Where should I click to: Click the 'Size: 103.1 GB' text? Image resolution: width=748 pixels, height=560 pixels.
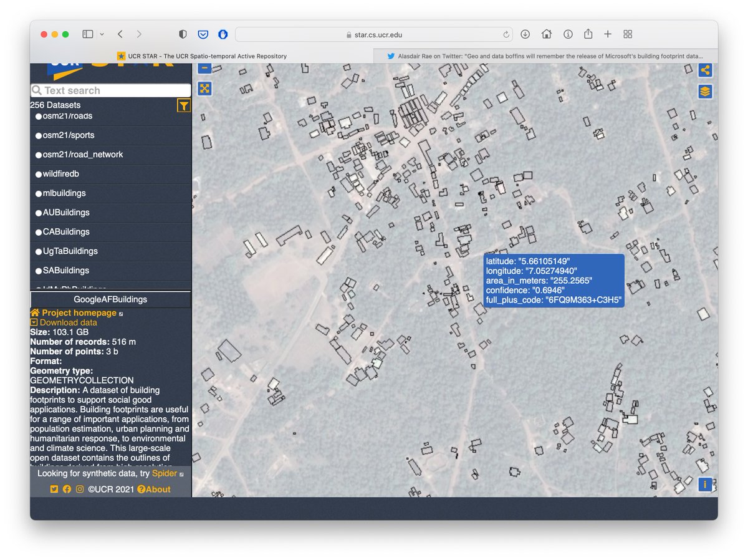tap(59, 332)
